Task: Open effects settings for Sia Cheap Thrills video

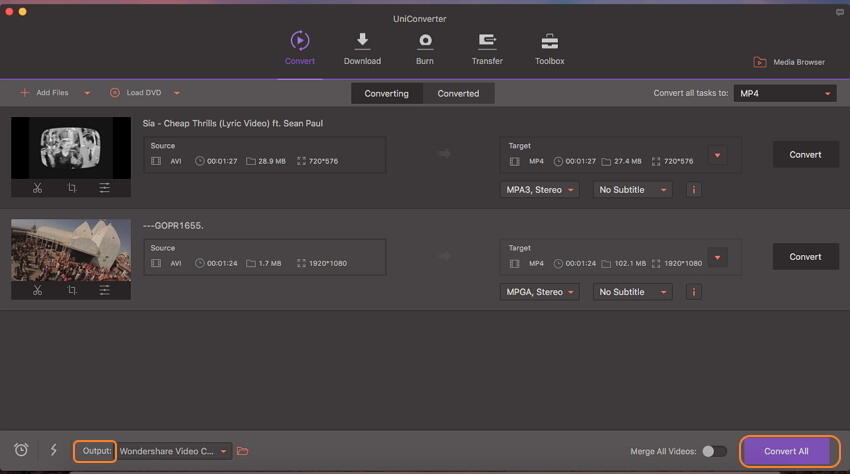Action: 105,188
